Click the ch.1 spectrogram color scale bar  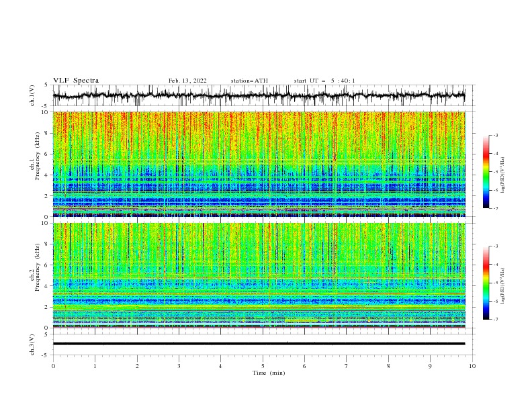tap(486, 172)
